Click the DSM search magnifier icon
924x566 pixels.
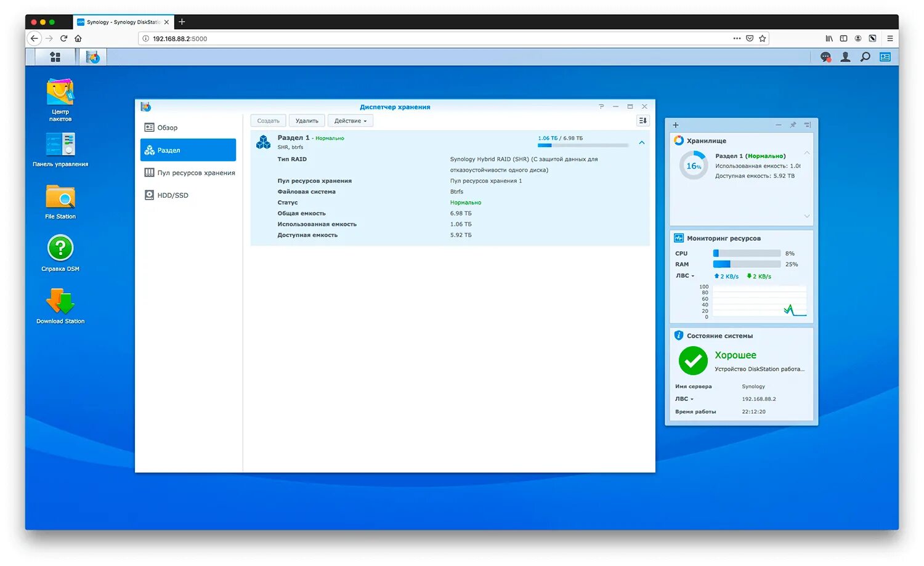[865, 57]
